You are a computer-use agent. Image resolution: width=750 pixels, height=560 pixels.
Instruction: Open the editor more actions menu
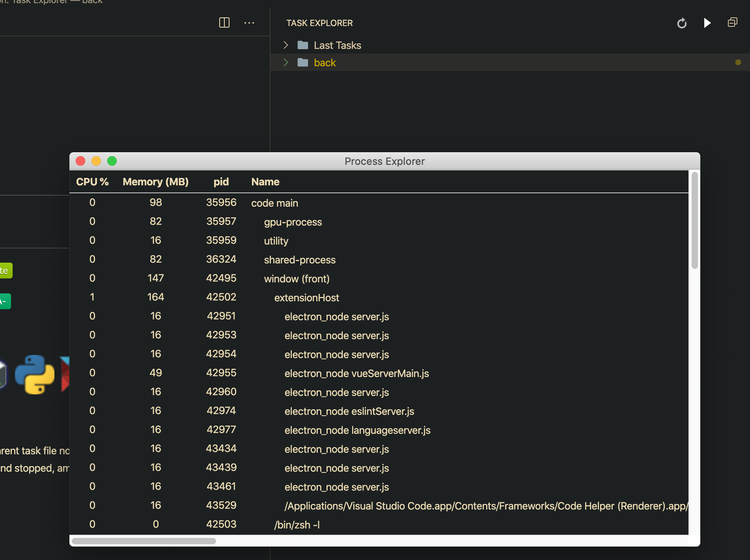249,23
